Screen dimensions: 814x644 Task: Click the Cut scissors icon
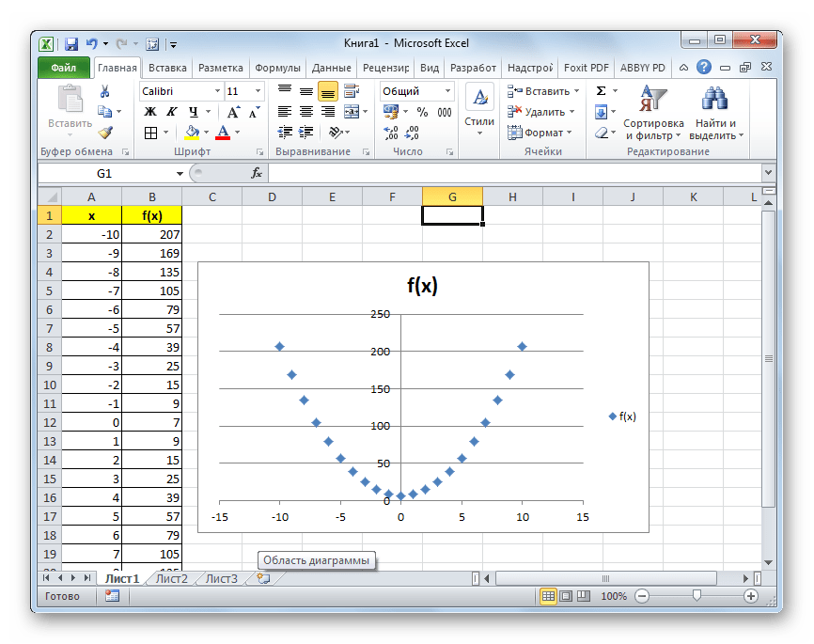click(x=104, y=91)
